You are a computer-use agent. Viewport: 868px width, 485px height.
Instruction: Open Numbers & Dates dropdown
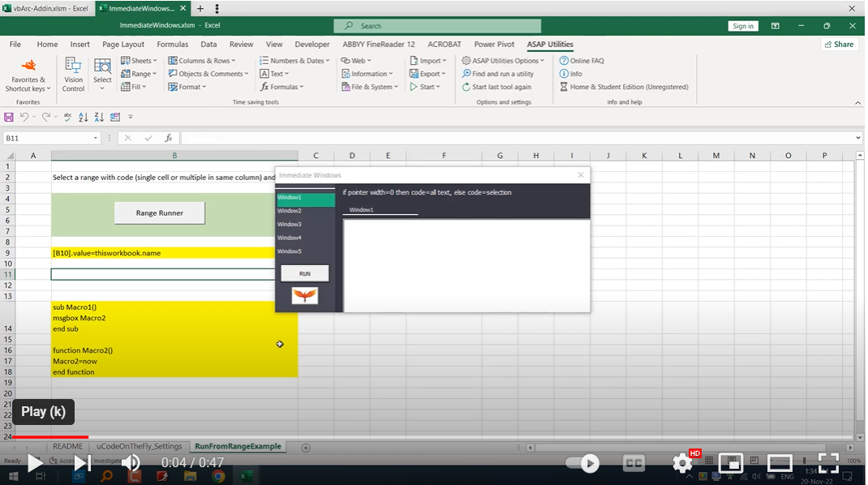click(295, 60)
